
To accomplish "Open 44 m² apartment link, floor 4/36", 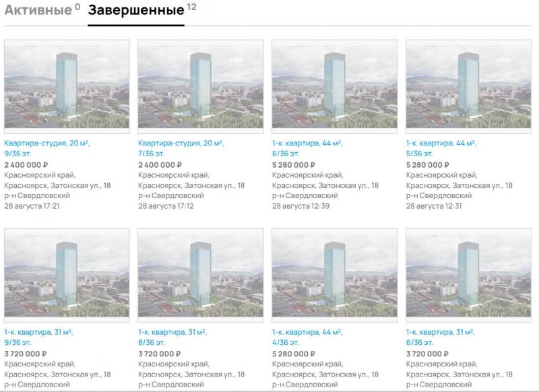I will tap(307, 337).
